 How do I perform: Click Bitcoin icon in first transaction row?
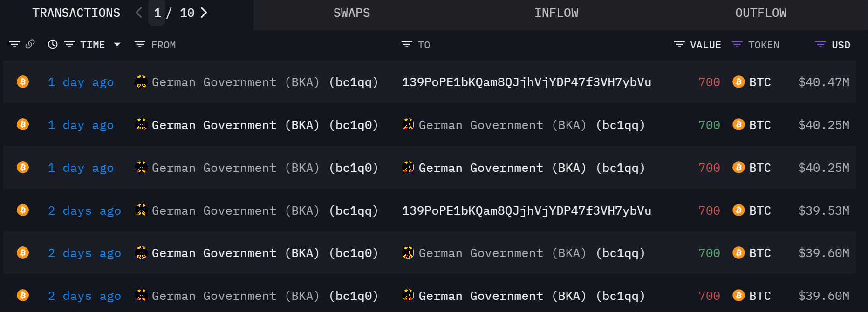pos(23,82)
